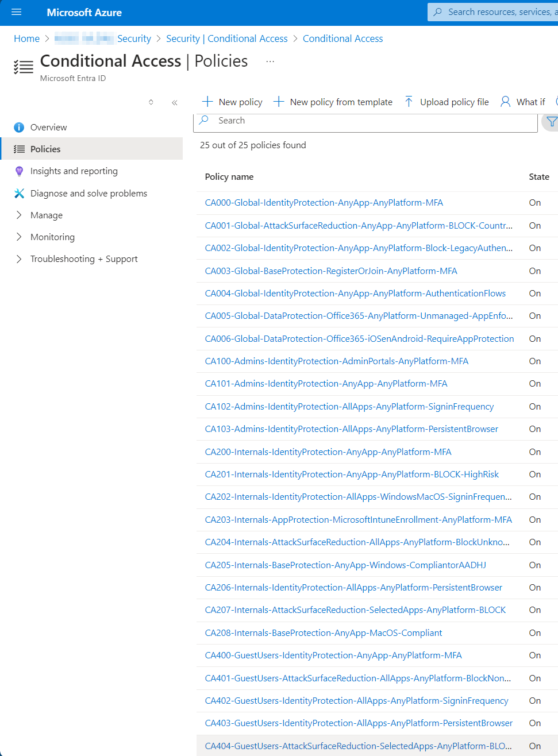The image size is (558, 756).
Task: Open policy CA207 SelectedApps-AnyPlatform-BLOCK
Action: pos(356,610)
